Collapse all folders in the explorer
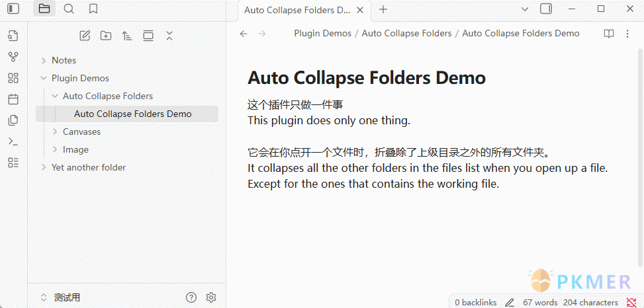The width and height of the screenshot is (644, 308). point(169,36)
